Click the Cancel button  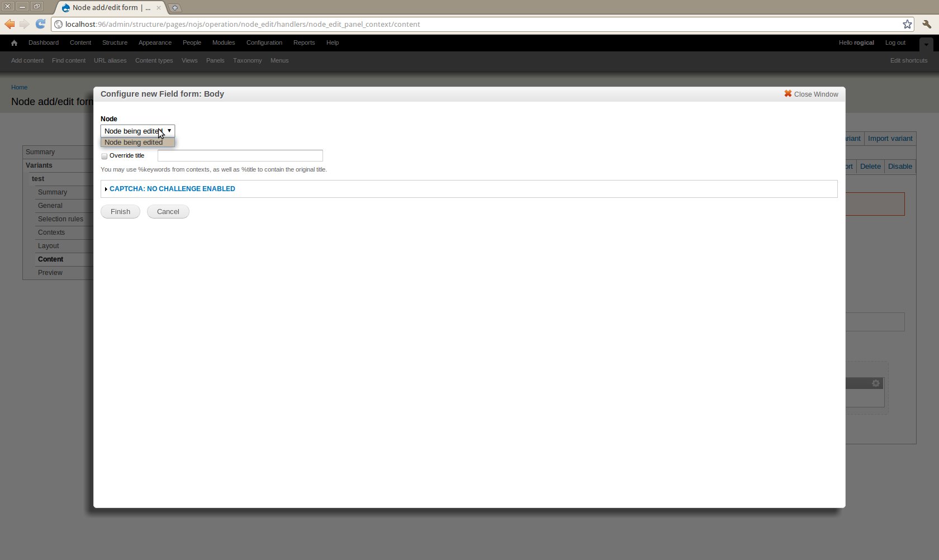point(168,212)
